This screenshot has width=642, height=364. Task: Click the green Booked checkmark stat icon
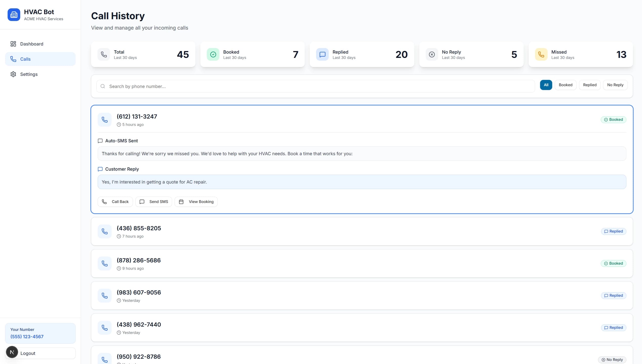[213, 54]
